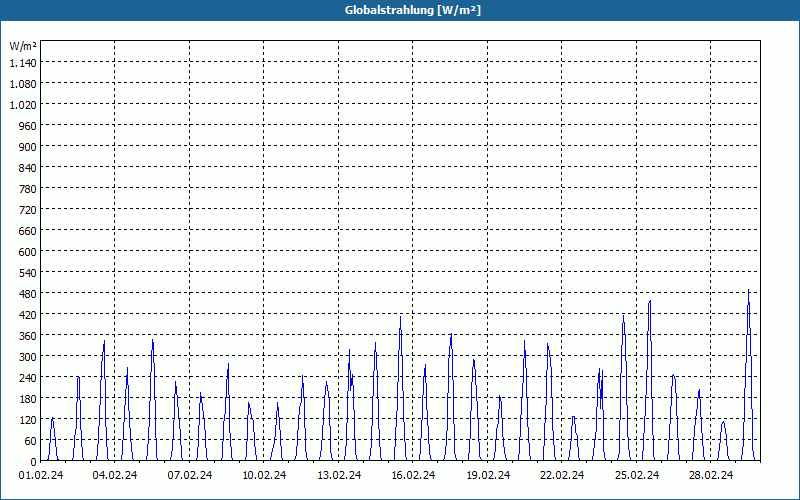
Task: Click the 01.02.24 date label
Action: coord(41,476)
